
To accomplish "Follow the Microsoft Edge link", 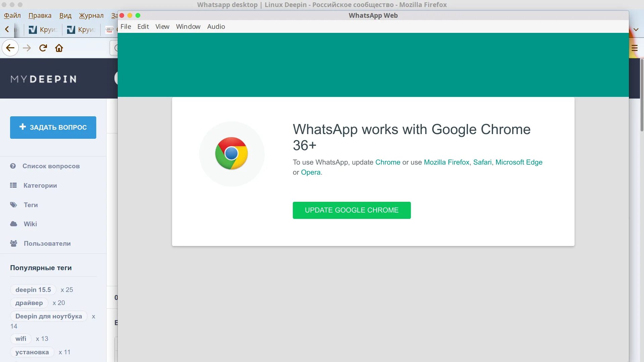I will (x=519, y=162).
